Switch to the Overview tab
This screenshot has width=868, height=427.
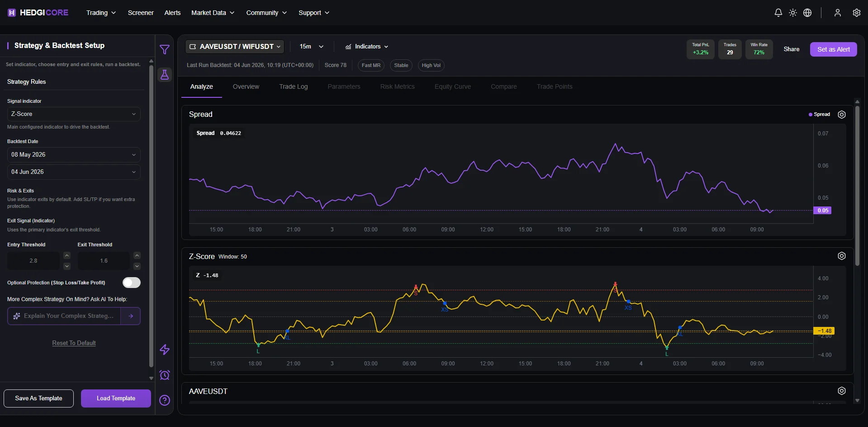(x=246, y=86)
